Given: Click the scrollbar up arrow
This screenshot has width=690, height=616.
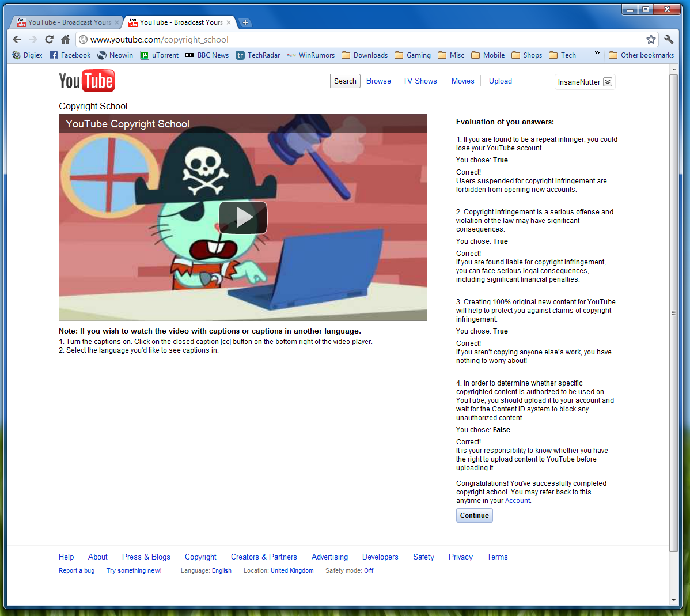Looking at the screenshot, I should pyautogui.click(x=674, y=70).
